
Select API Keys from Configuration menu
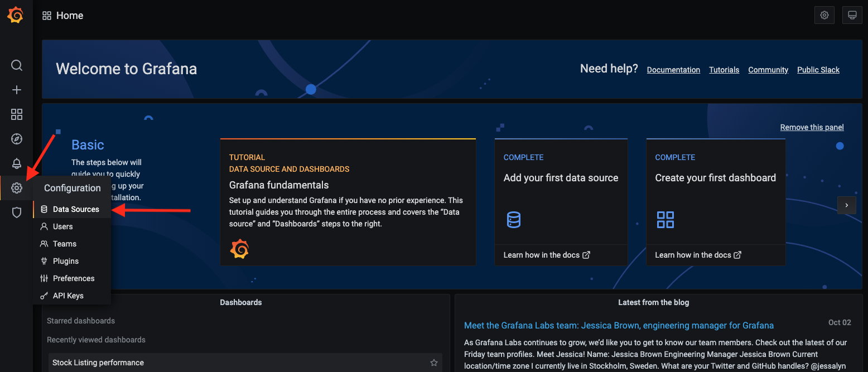click(x=72, y=296)
